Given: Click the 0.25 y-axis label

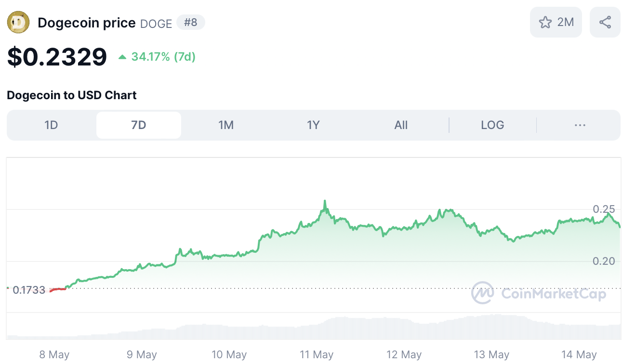Looking at the screenshot, I should point(604,209).
